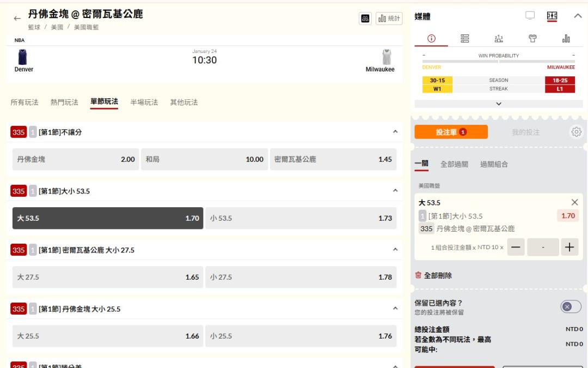The height and width of the screenshot is (368, 588).
Task: Open the 全部過關 bet slip tab
Action: pos(454,164)
